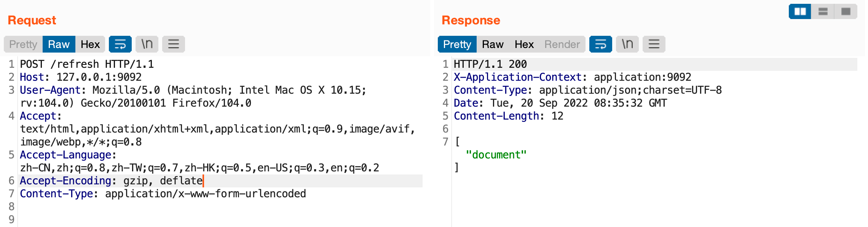868x227 pixels.
Task: Click the "document" value in response body
Action: coord(496,155)
